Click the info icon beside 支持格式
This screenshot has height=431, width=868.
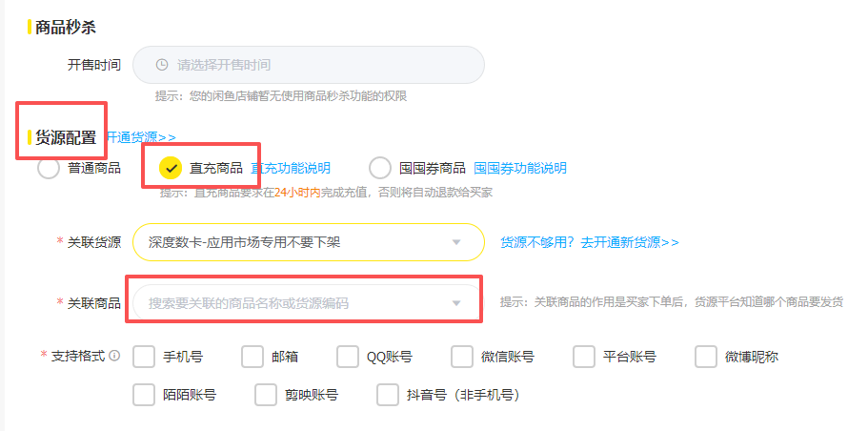tap(114, 357)
